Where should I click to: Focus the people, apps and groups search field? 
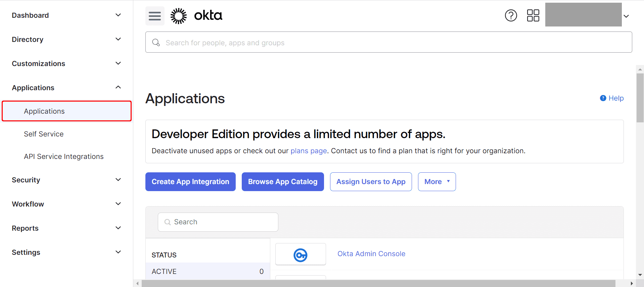[x=389, y=42]
